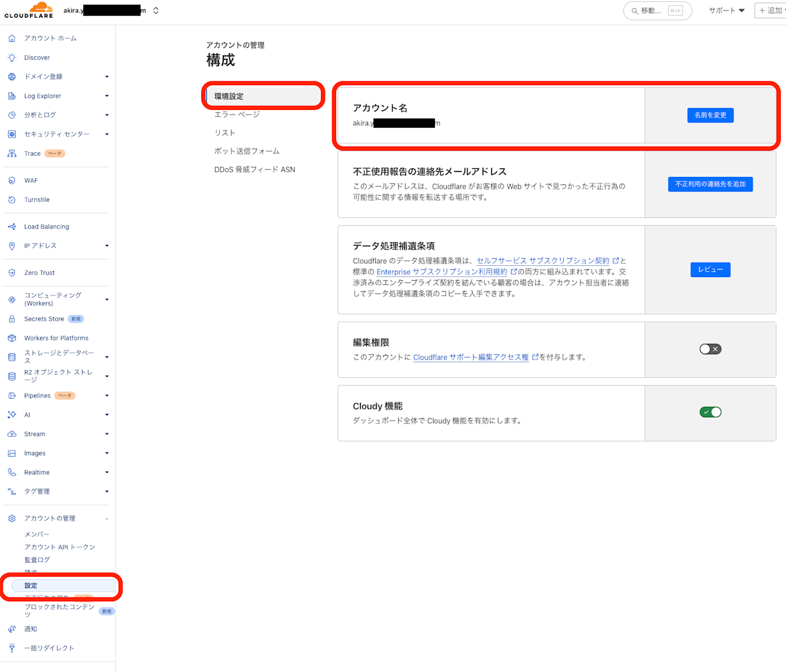Select the エラー ページ tab
Image resolution: width=786 pixels, height=672 pixels.
coord(237,114)
